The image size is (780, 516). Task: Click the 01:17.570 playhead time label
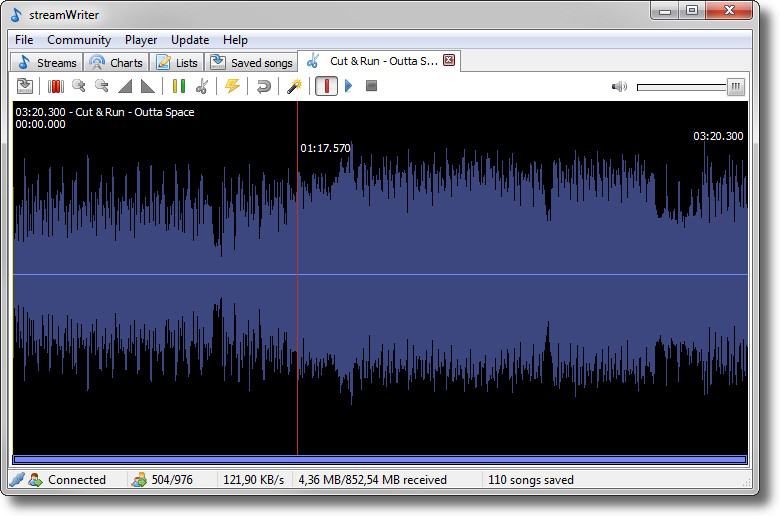325,148
